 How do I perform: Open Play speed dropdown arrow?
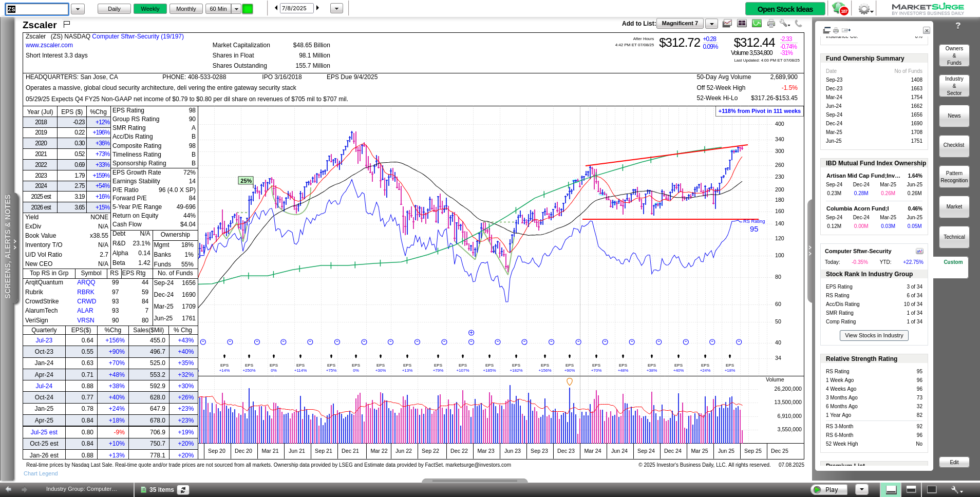pyautogui.click(x=862, y=490)
